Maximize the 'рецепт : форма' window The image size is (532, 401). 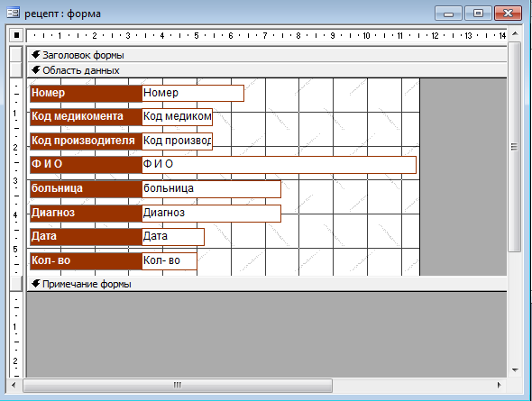click(478, 14)
